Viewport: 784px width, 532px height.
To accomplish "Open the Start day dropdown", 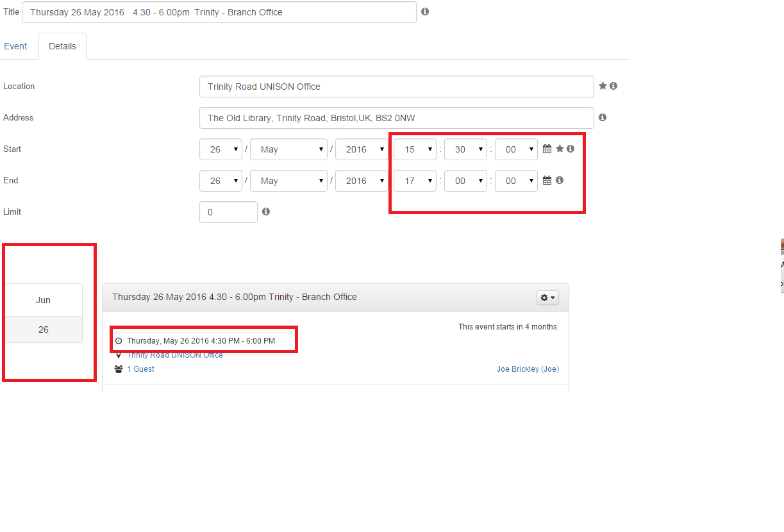I will [x=221, y=149].
